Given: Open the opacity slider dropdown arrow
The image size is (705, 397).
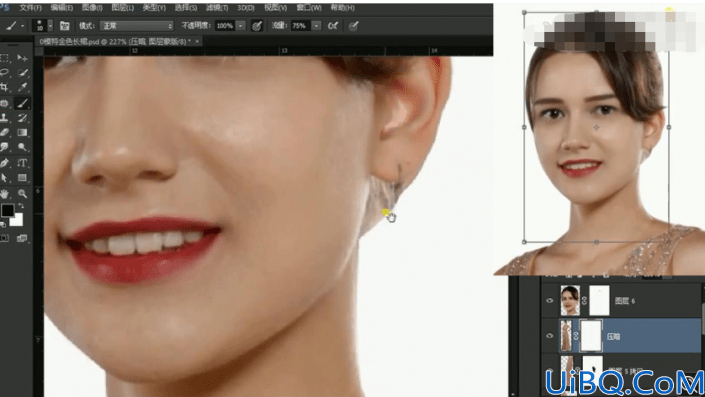Looking at the screenshot, I should pos(241,26).
